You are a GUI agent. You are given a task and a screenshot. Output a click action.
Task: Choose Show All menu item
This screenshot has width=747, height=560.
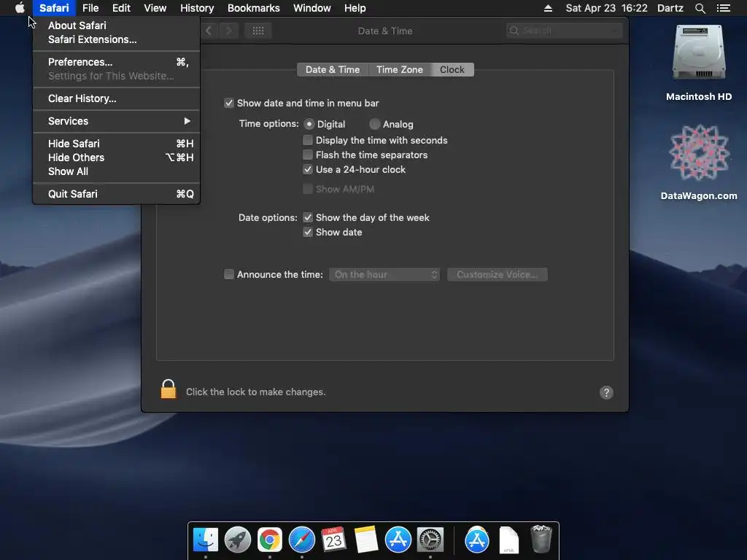point(116,171)
